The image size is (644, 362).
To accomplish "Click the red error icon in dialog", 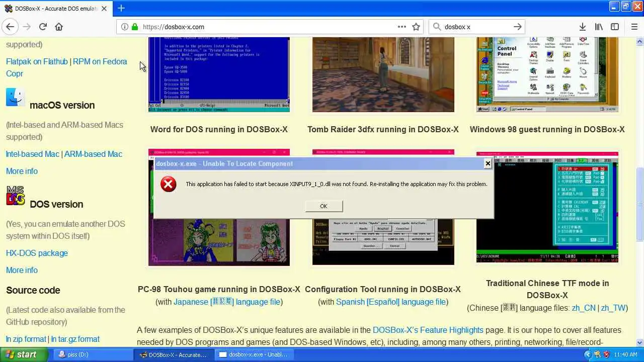I will point(169,184).
